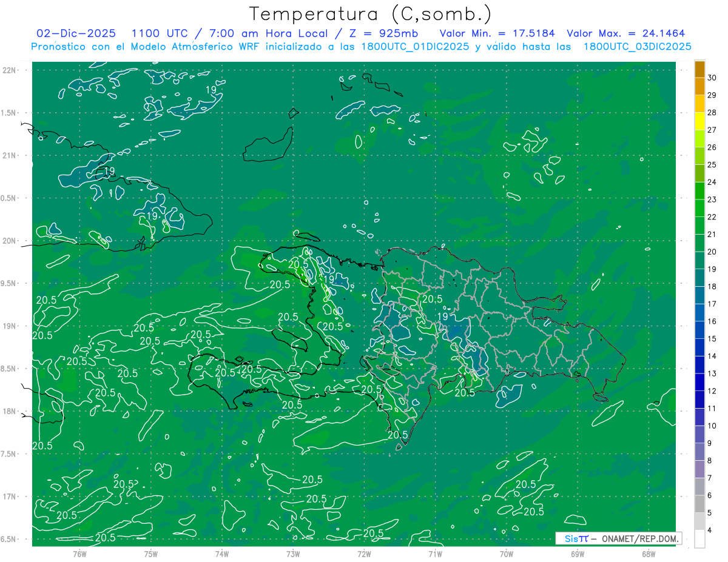Click the '74W' longitude axis label
Image resolution: width=728 pixels, height=562 pixels.
(222, 554)
